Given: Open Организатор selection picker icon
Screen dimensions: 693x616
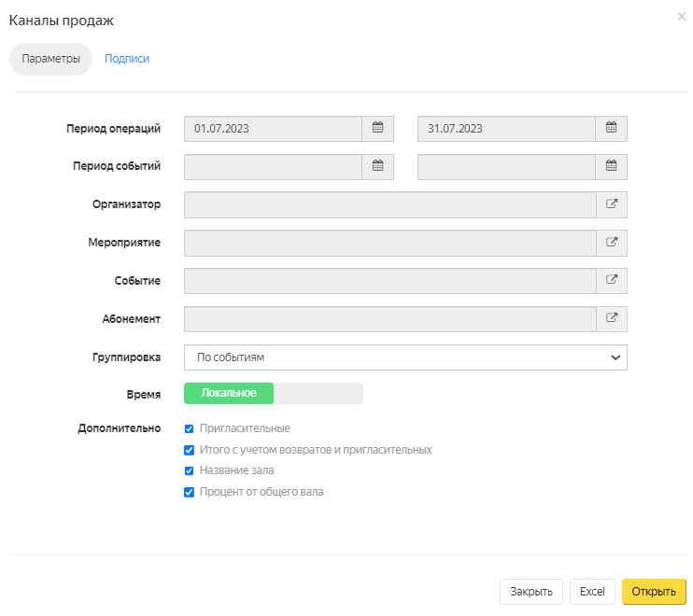Looking at the screenshot, I should [x=611, y=204].
